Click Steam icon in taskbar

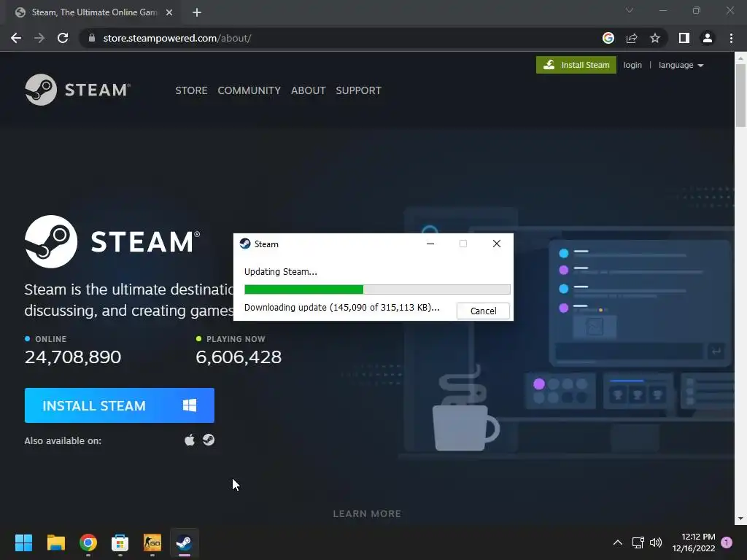[x=185, y=542]
